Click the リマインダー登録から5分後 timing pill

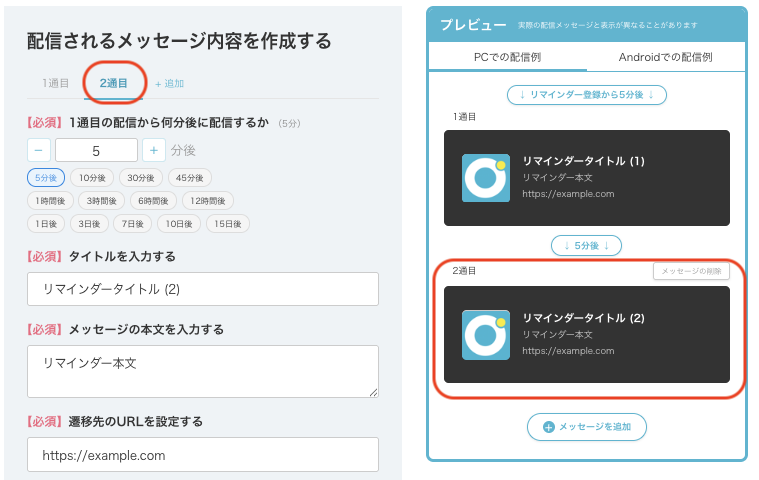[587, 95]
